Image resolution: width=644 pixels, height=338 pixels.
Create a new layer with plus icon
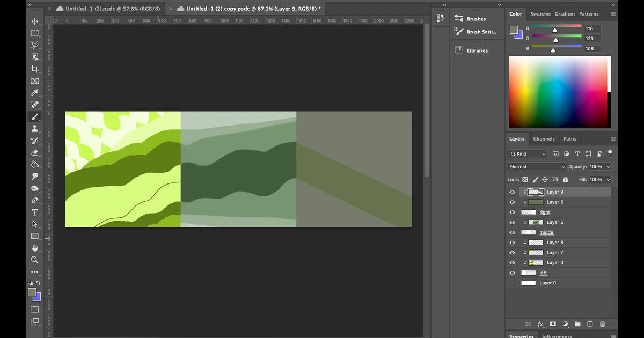[590, 324]
